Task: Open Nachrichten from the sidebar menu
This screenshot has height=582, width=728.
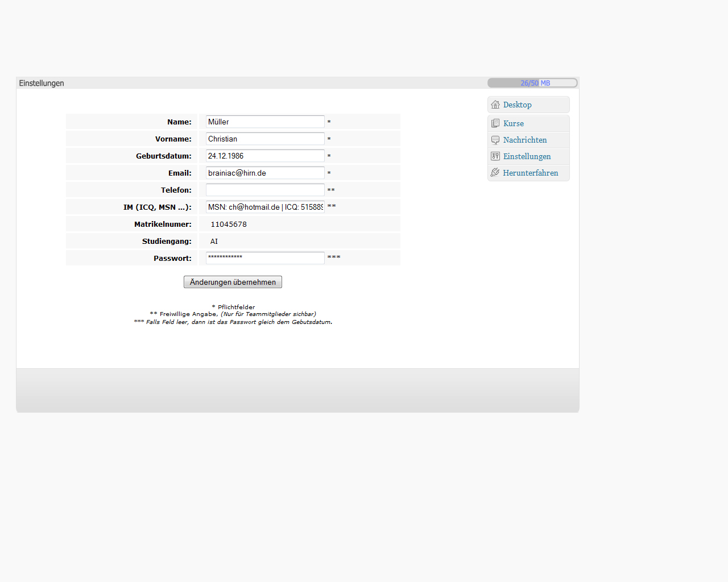Action: click(524, 140)
